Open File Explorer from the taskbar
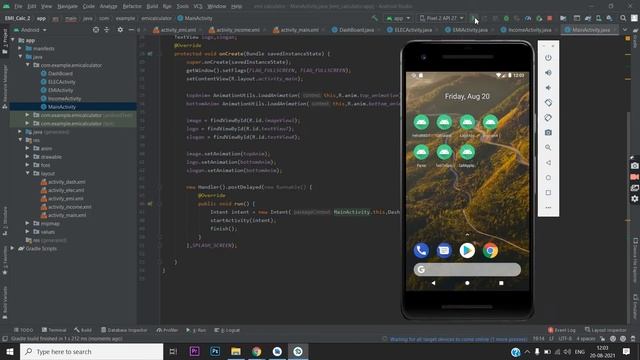The height and width of the screenshot is (360, 640). click(x=236, y=351)
